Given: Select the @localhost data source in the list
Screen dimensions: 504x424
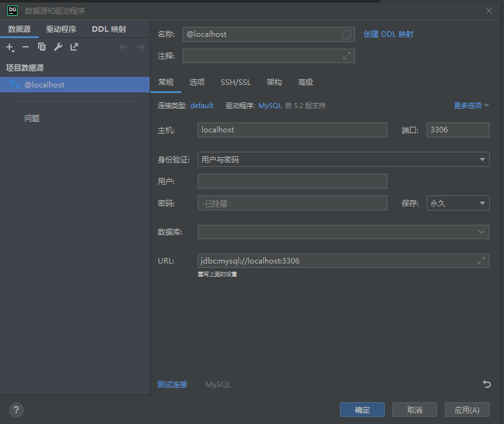Looking at the screenshot, I should pyautogui.click(x=75, y=84).
